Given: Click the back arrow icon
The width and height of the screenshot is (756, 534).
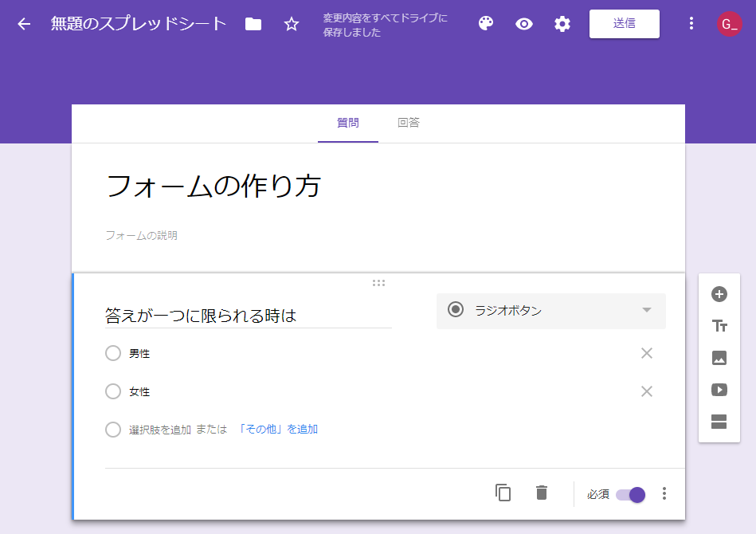Looking at the screenshot, I should tap(24, 24).
